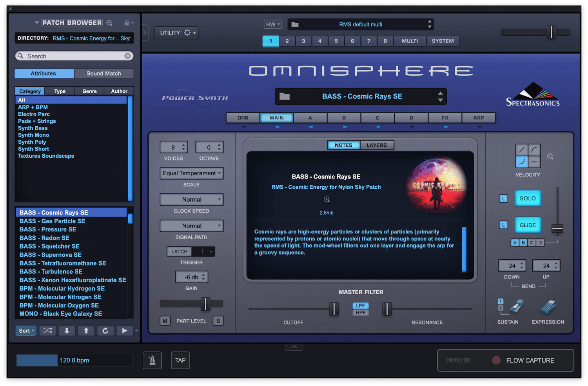Open the SYSTEM page
The width and height of the screenshot is (588, 386).
click(x=443, y=41)
